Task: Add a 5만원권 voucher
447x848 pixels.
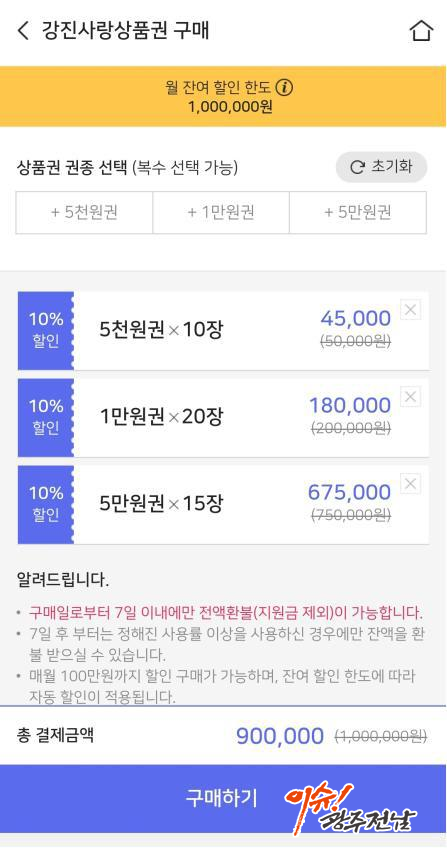Action: click(358, 213)
